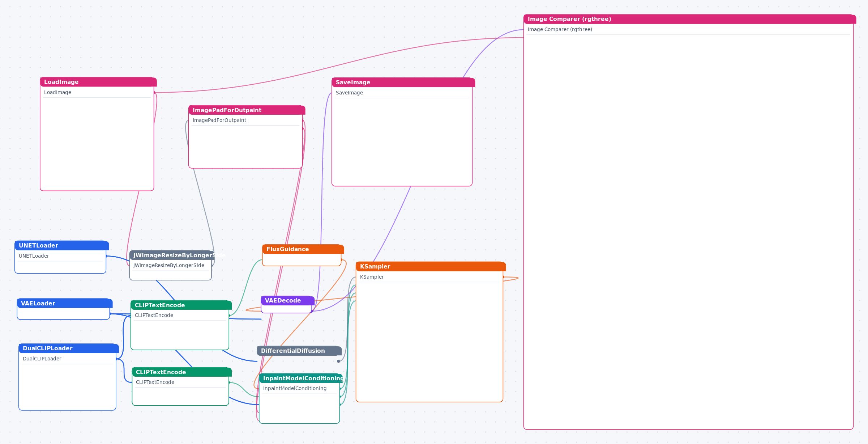This screenshot has width=868, height=444.
Task: Select the UNETLoader node header
Action: coord(61,245)
